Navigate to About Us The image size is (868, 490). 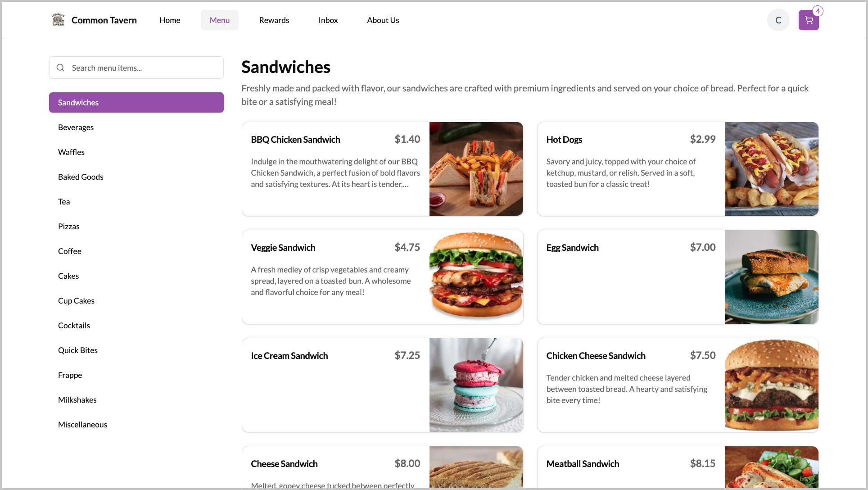383,20
